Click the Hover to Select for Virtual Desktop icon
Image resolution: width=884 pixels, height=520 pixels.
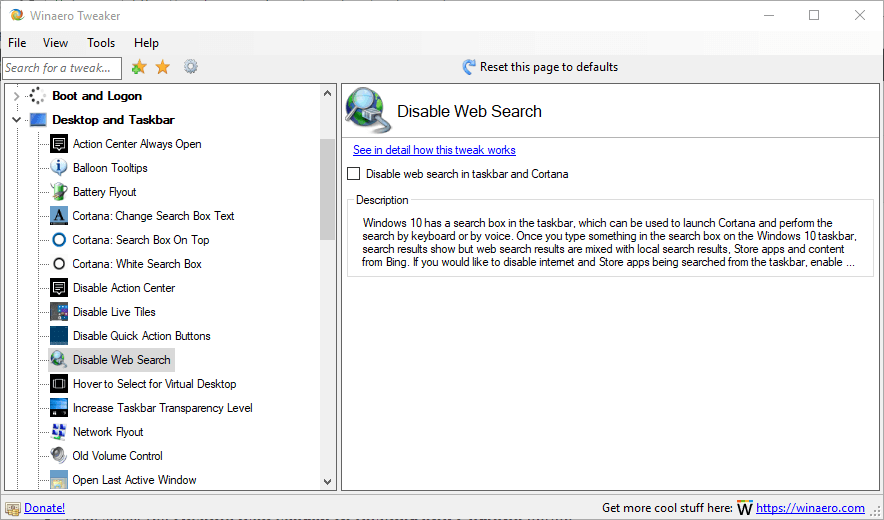tap(59, 384)
